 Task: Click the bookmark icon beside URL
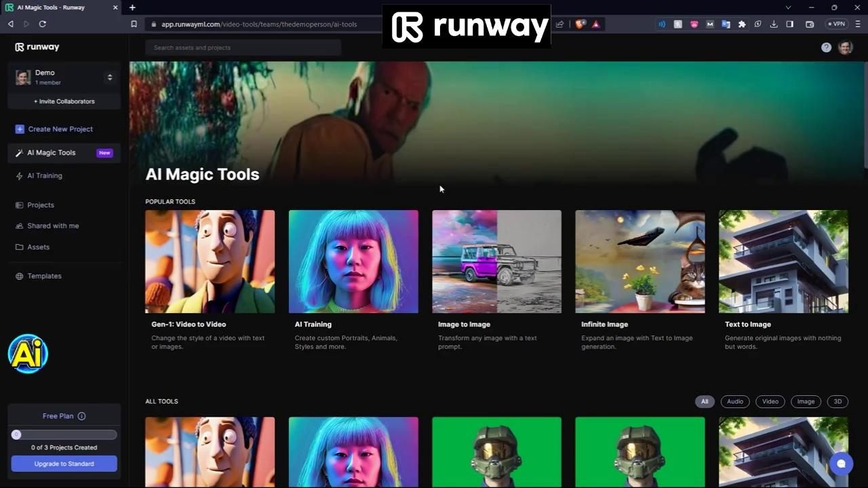tap(134, 24)
